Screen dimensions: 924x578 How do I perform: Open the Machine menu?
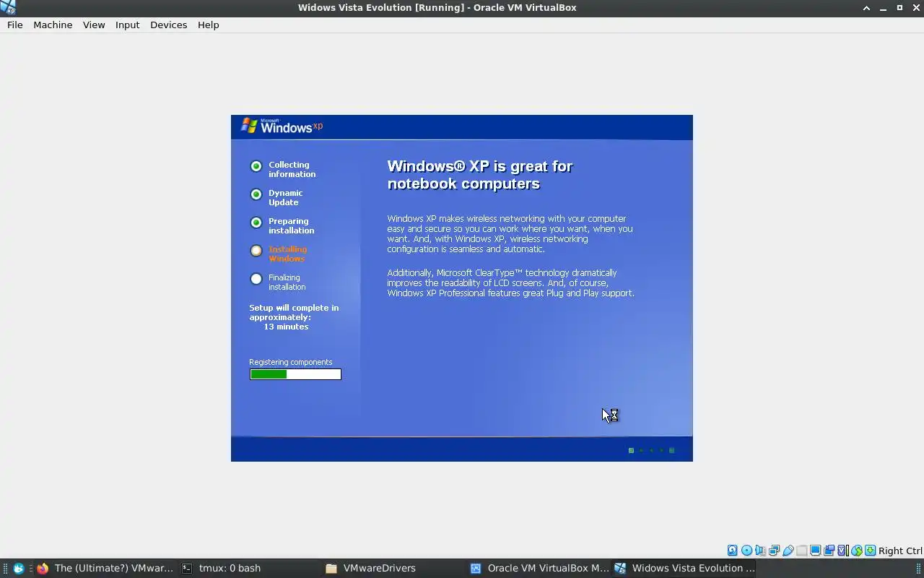click(53, 25)
